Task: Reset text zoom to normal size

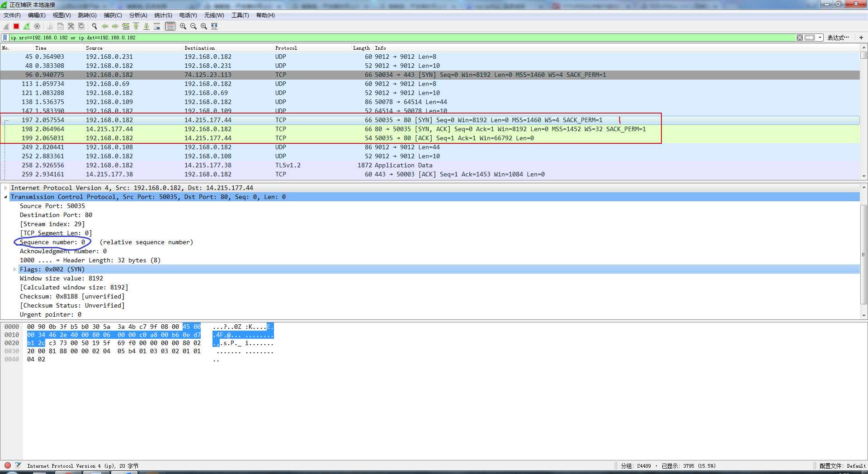Action: coord(204,26)
